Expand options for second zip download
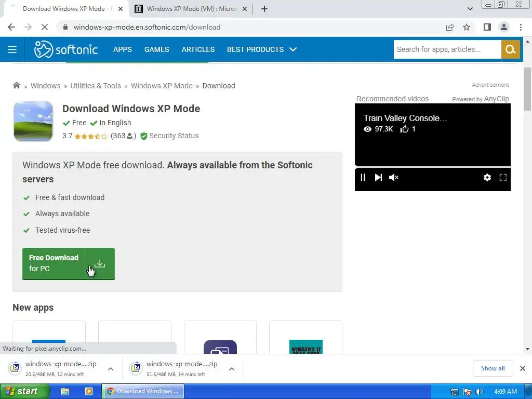This screenshot has height=399, width=532. 232,369
